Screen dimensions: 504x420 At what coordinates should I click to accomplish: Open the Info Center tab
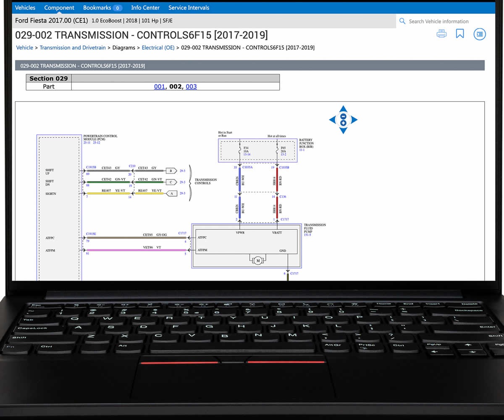[145, 8]
